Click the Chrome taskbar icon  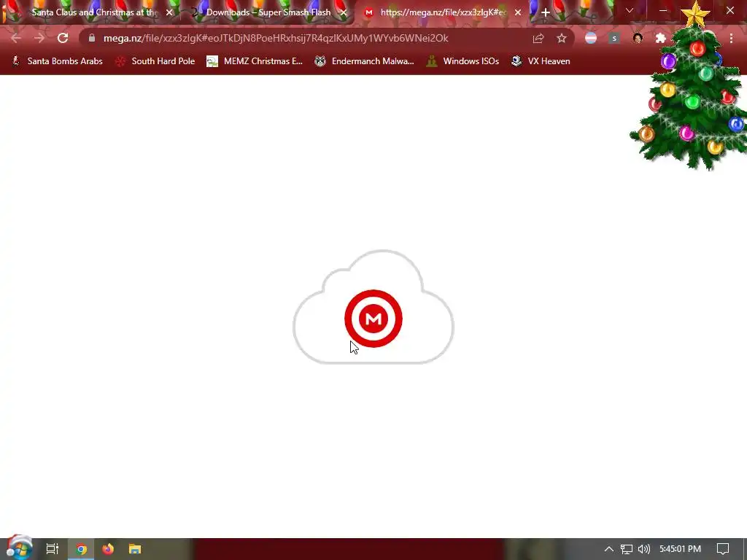pyautogui.click(x=81, y=549)
